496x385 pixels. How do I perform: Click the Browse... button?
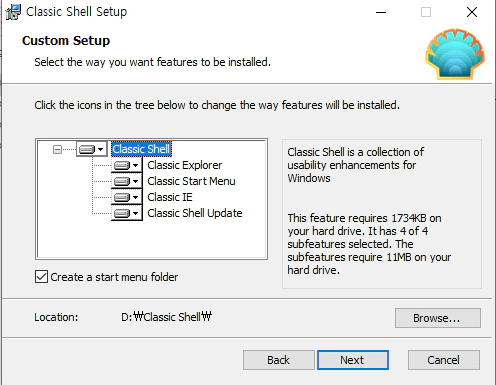(438, 318)
